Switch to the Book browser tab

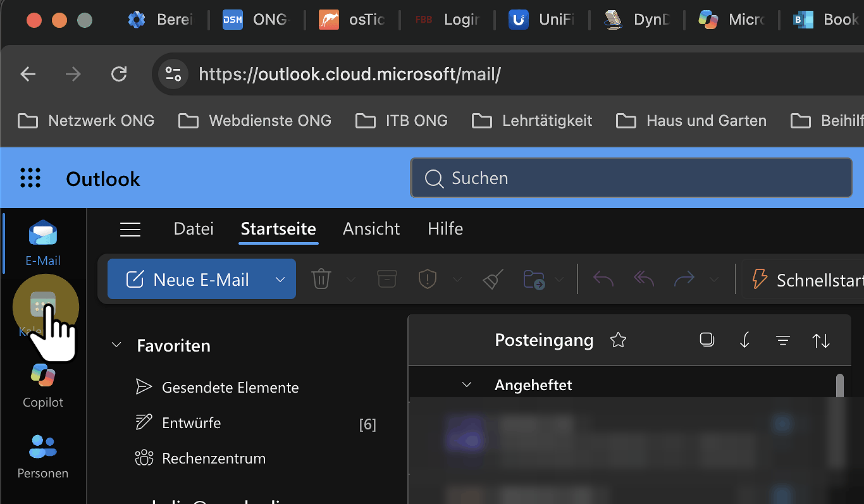(x=825, y=20)
